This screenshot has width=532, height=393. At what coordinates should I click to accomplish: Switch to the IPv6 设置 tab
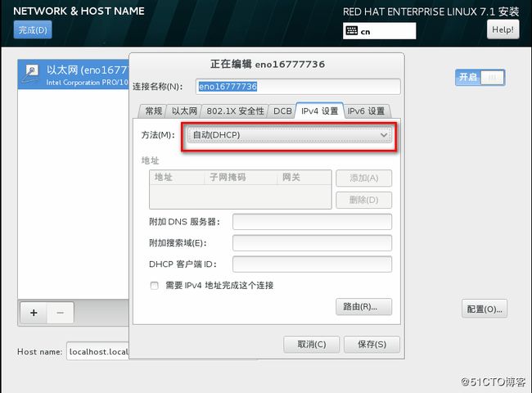366,111
